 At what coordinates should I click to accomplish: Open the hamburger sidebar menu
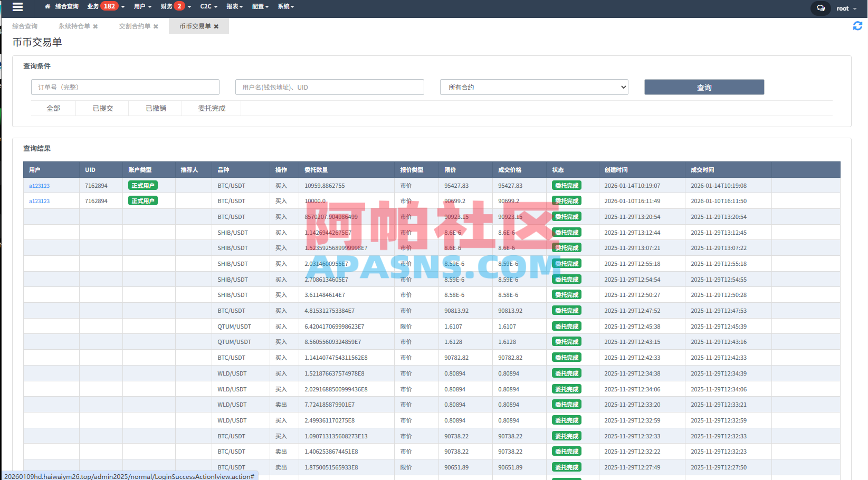pyautogui.click(x=17, y=7)
